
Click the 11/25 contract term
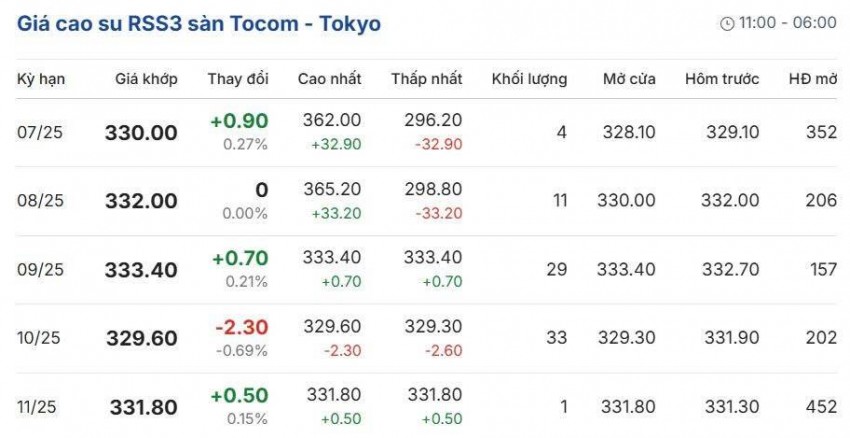click(x=40, y=407)
